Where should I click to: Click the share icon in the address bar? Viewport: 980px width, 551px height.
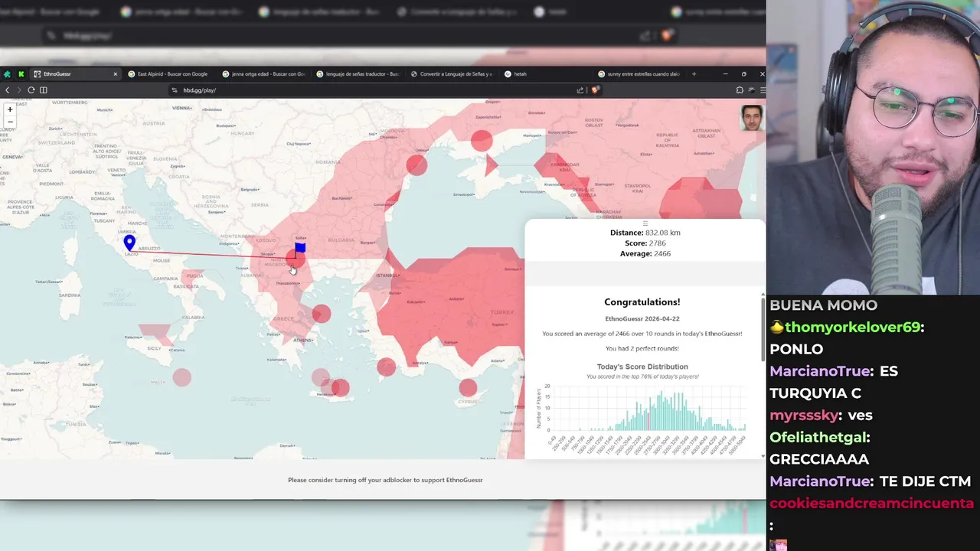click(580, 90)
